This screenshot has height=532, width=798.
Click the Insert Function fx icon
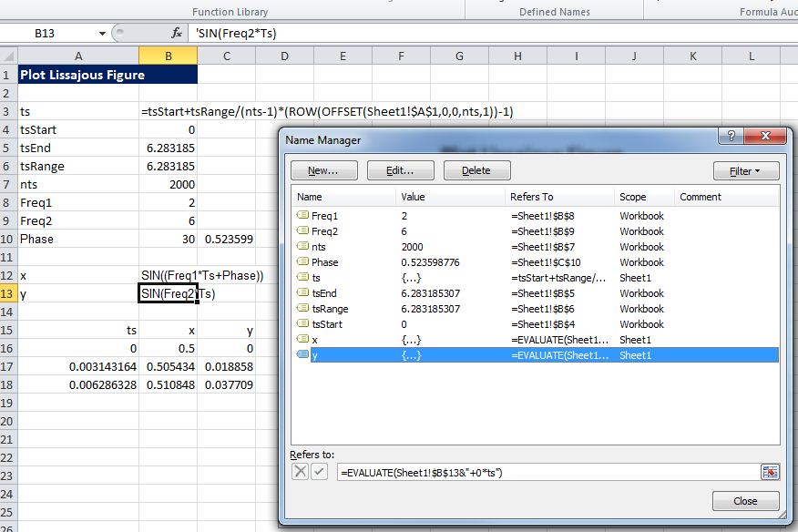pos(177,33)
